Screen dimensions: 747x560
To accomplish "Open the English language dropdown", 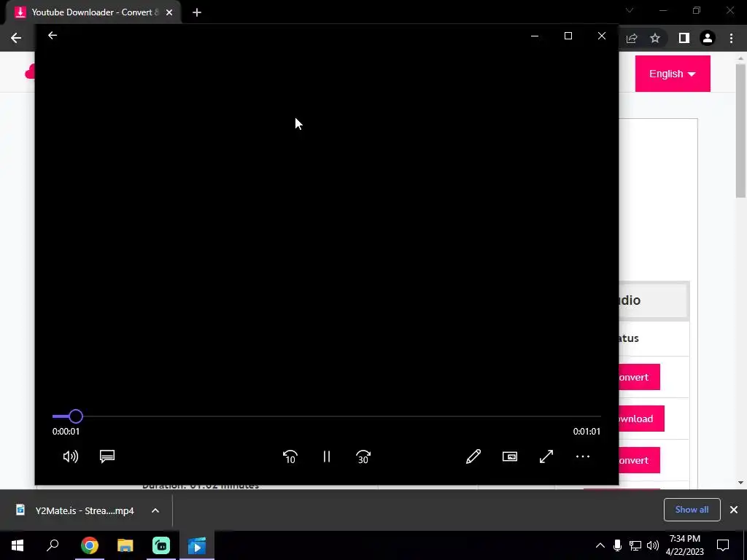I will pyautogui.click(x=672, y=74).
